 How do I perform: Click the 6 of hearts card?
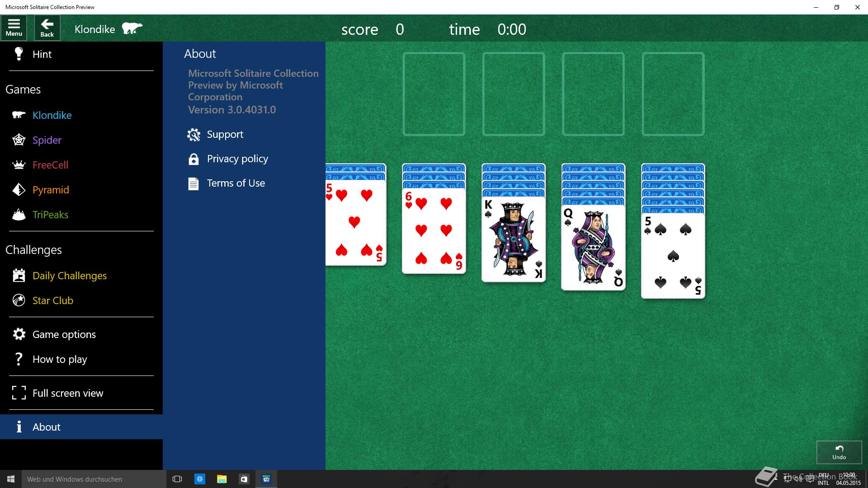point(434,231)
